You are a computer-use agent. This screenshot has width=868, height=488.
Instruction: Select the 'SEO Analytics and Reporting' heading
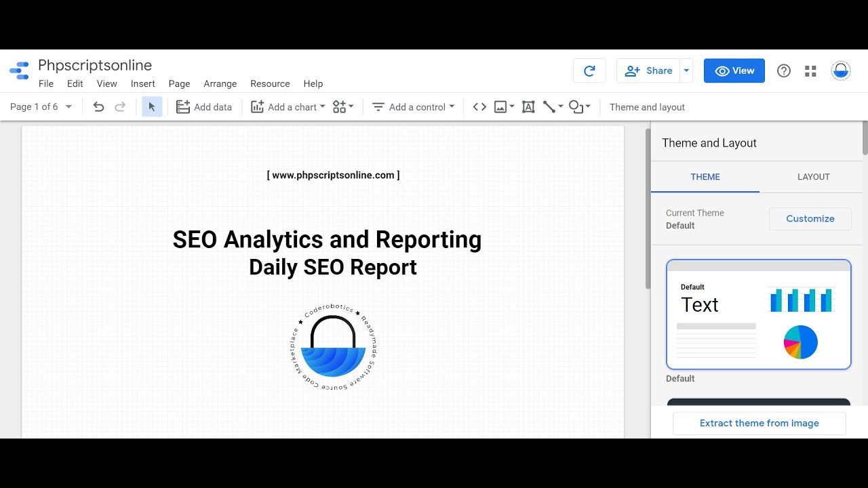pyautogui.click(x=327, y=239)
